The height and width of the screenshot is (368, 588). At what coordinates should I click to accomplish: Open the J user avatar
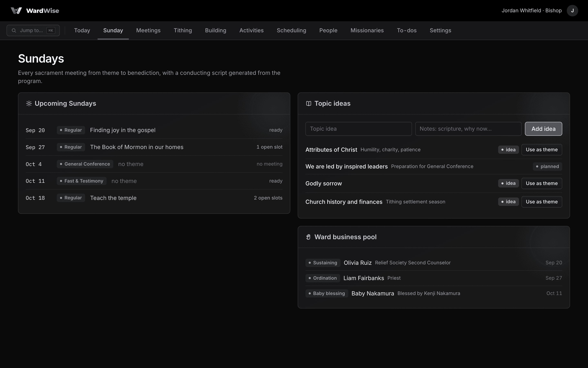(572, 11)
